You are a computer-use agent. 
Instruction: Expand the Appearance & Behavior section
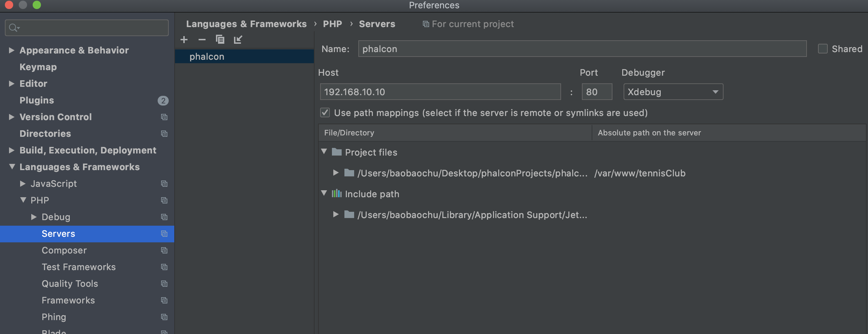(x=11, y=50)
